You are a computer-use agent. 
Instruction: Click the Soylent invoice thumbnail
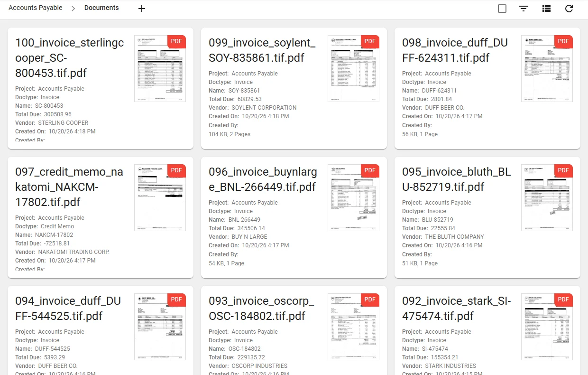point(353,68)
